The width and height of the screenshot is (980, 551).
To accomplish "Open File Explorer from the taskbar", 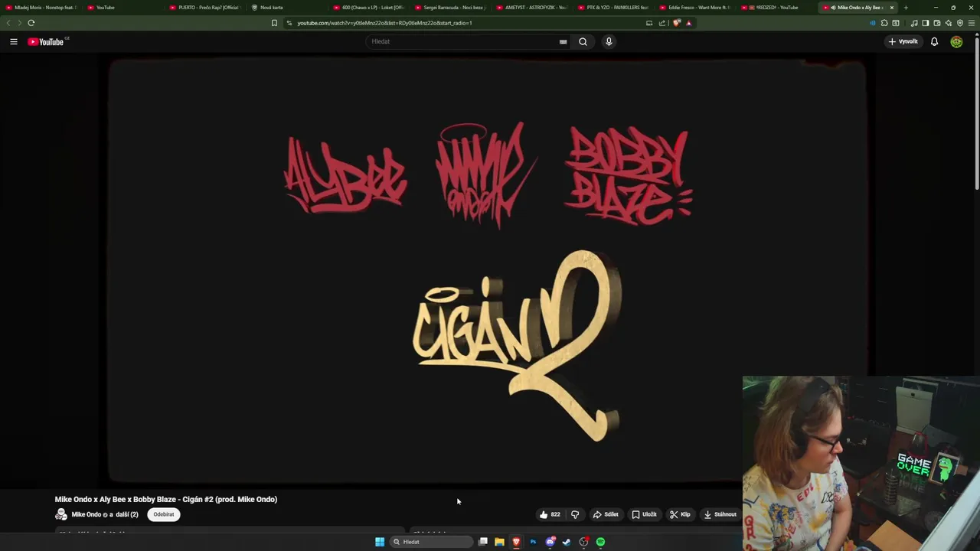I will 499,542.
